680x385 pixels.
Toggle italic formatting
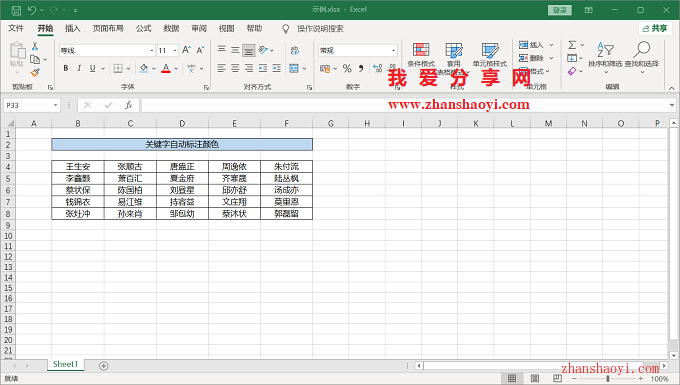pyautogui.click(x=79, y=68)
